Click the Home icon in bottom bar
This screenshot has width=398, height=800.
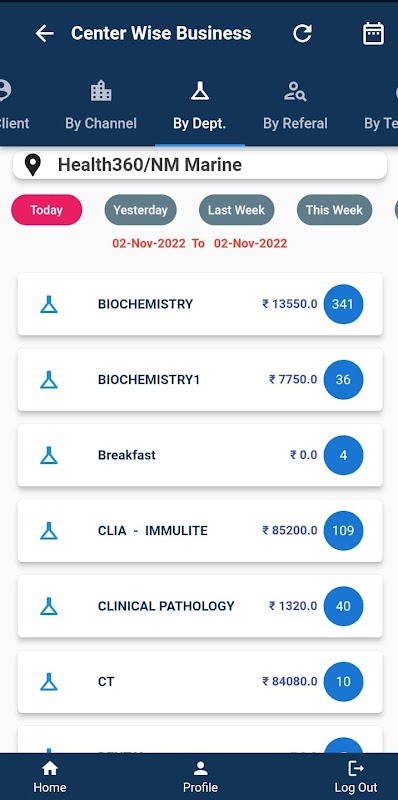coord(49,769)
